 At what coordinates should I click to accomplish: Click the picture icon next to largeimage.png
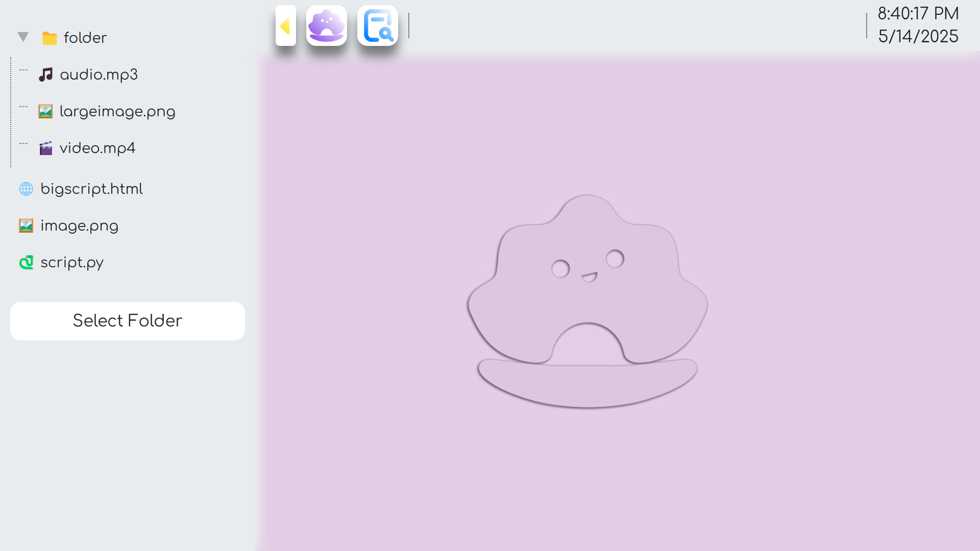(x=46, y=111)
